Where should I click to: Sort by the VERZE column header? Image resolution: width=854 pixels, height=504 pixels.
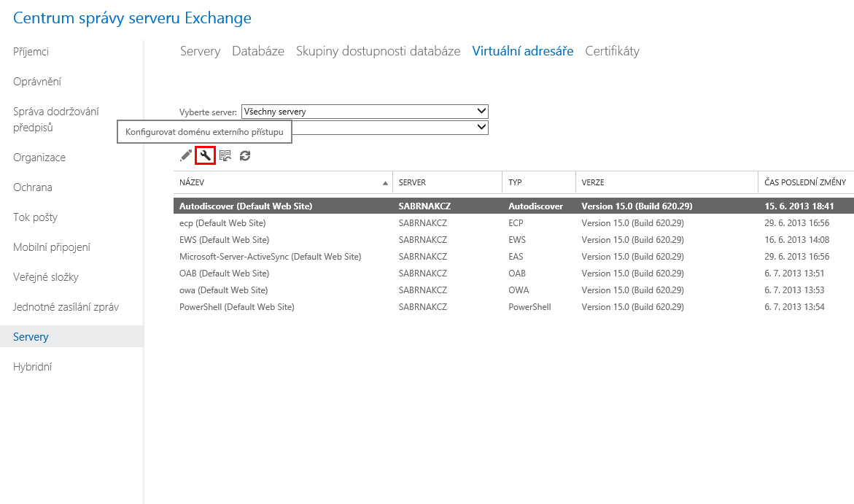coord(593,182)
